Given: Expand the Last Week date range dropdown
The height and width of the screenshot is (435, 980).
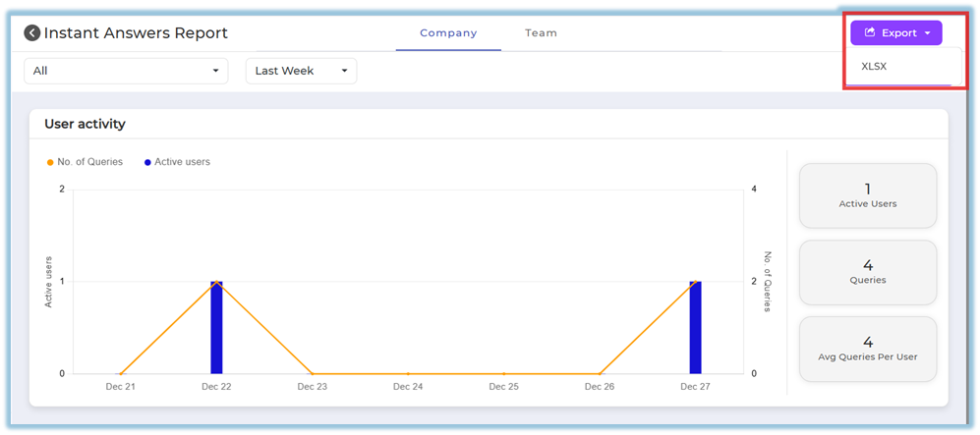Looking at the screenshot, I should [x=301, y=71].
